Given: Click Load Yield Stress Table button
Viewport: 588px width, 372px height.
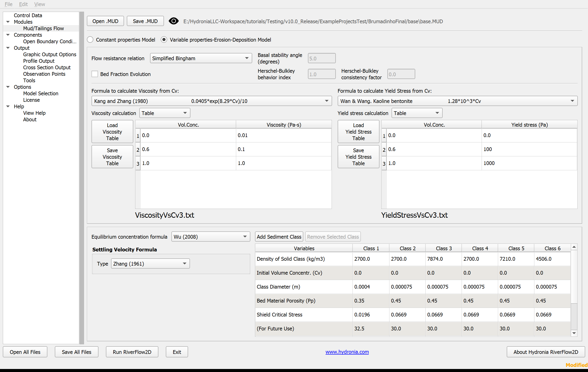Looking at the screenshot, I should click(359, 132).
